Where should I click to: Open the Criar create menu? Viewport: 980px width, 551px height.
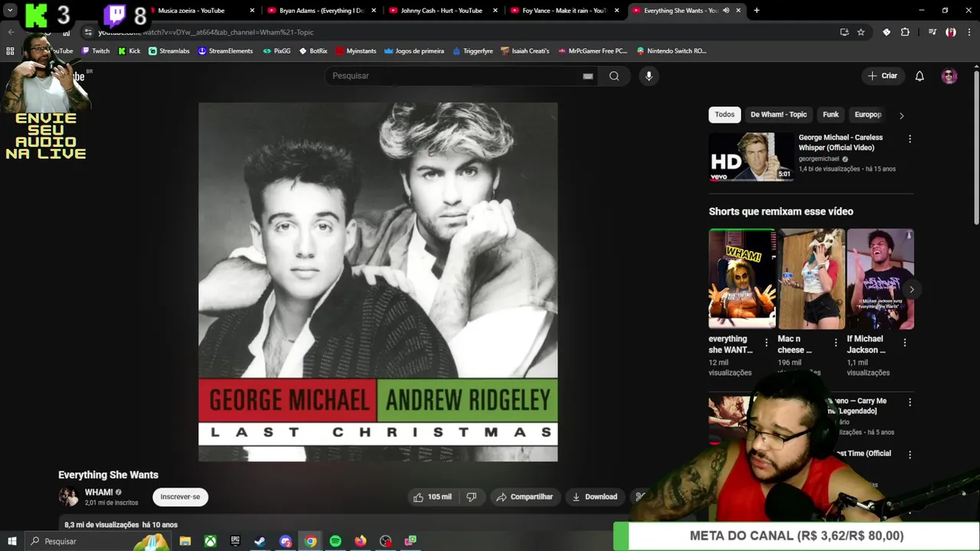point(882,76)
